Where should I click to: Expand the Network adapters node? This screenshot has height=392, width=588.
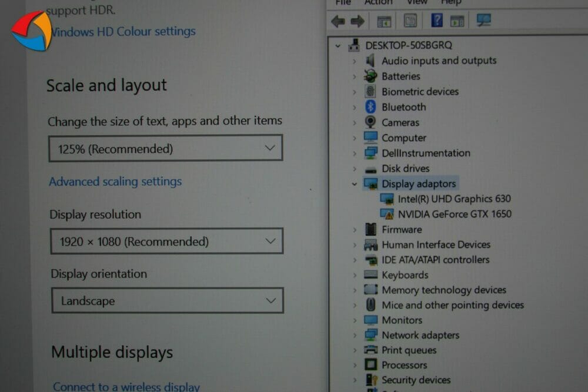tap(355, 335)
